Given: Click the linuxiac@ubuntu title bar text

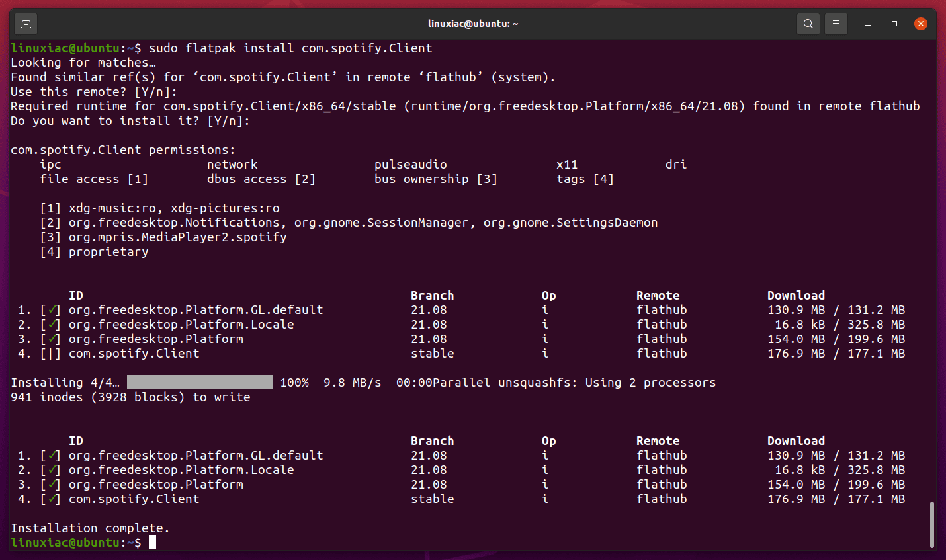Looking at the screenshot, I should pos(472,23).
